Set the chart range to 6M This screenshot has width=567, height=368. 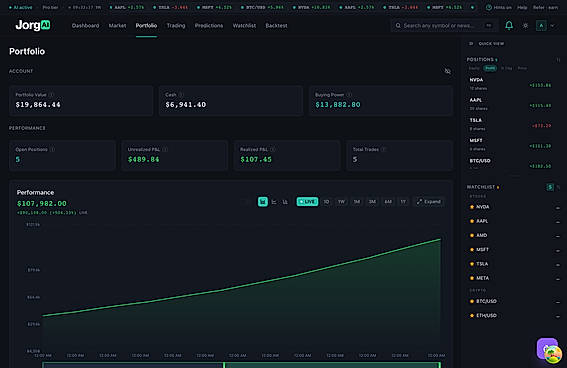pyautogui.click(x=388, y=202)
